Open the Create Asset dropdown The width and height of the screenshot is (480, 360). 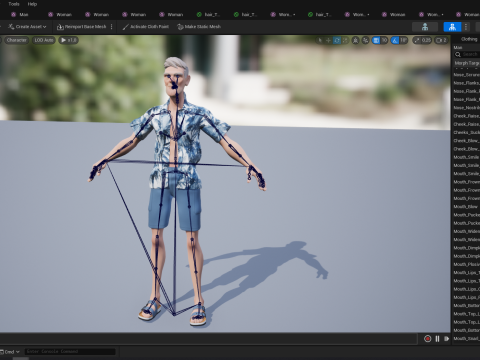coord(27,27)
